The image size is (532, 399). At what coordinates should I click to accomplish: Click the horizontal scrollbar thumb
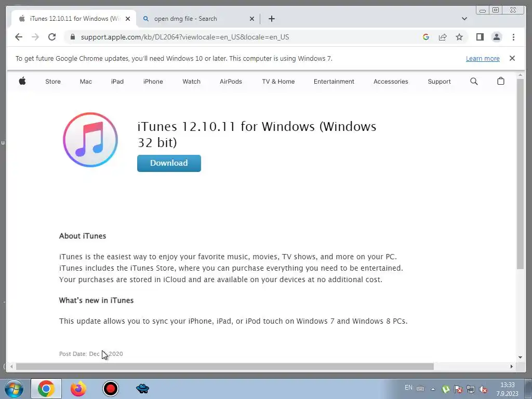click(x=224, y=366)
